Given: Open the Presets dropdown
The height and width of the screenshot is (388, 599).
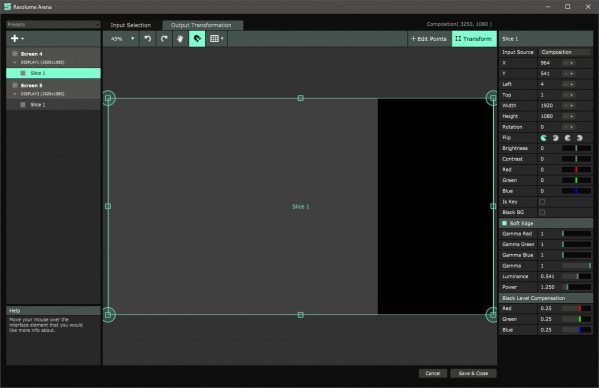Looking at the screenshot, I should 53,24.
